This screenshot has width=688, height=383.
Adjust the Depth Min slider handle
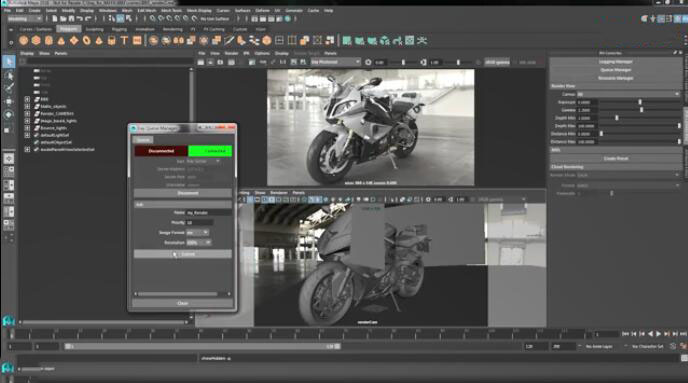click(616, 118)
